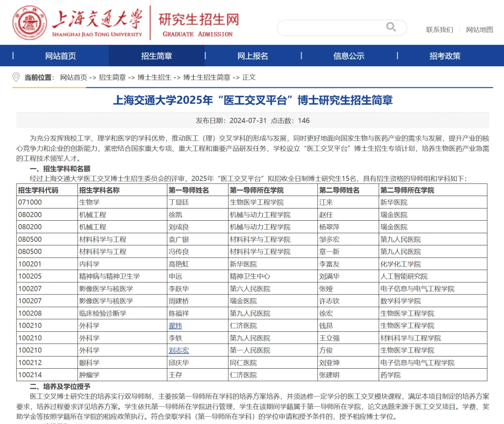Open the 联系我们 link
This screenshot has width=504, height=424.
point(440,30)
